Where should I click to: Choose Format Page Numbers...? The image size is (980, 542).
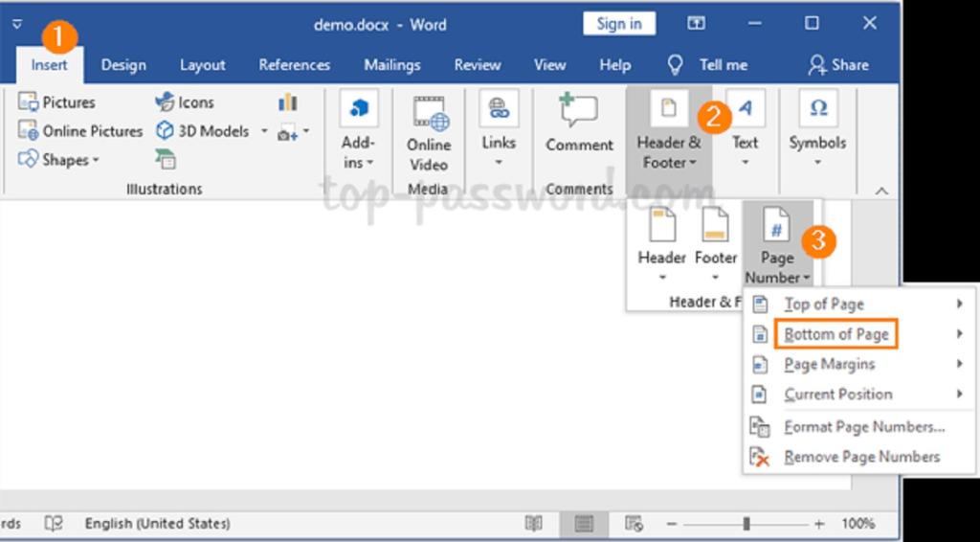[x=858, y=427]
